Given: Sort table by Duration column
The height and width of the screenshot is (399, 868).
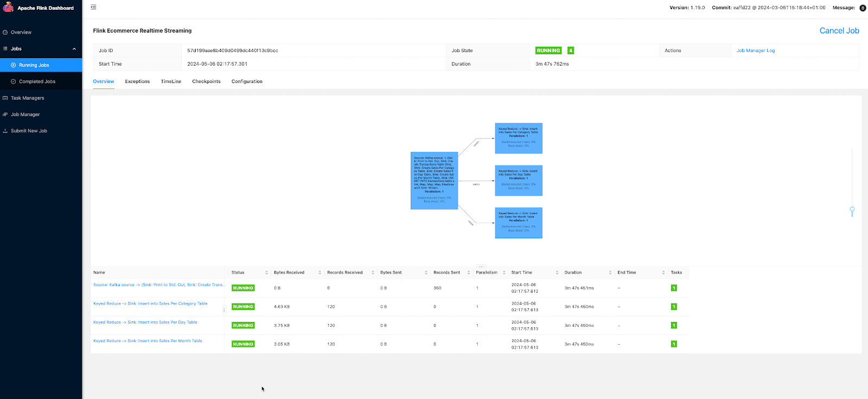Looking at the screenshot, I should point(610,273).
